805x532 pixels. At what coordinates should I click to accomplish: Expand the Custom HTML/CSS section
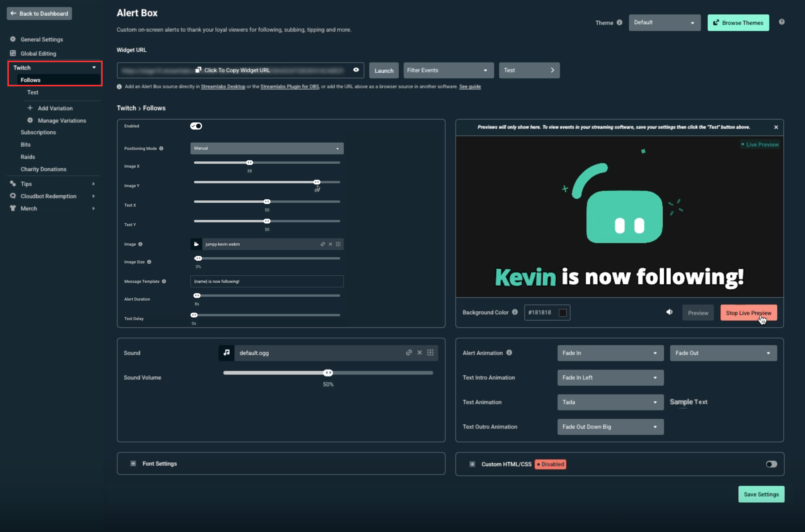click(472, 464)
